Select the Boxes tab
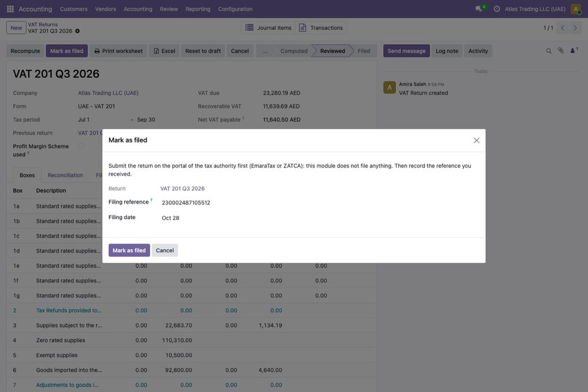Viewport: 588px width, 392px height. pyautogui.click(x=27, y=175)
